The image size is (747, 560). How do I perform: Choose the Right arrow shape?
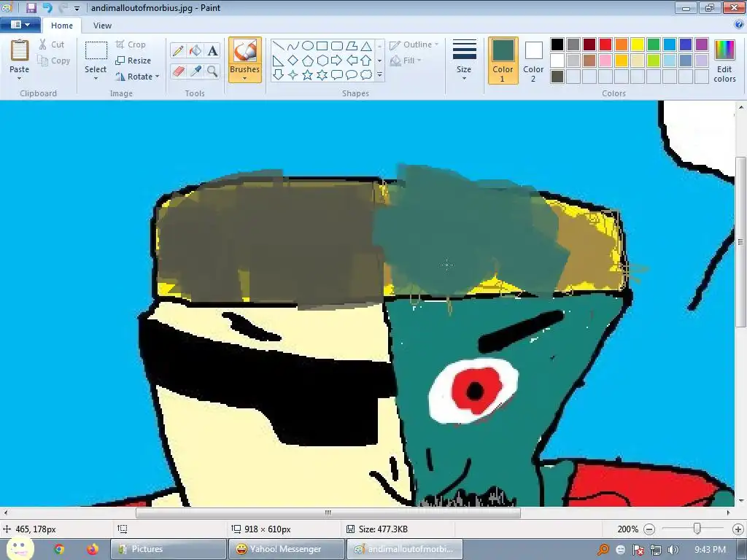(x=337, y=61)
